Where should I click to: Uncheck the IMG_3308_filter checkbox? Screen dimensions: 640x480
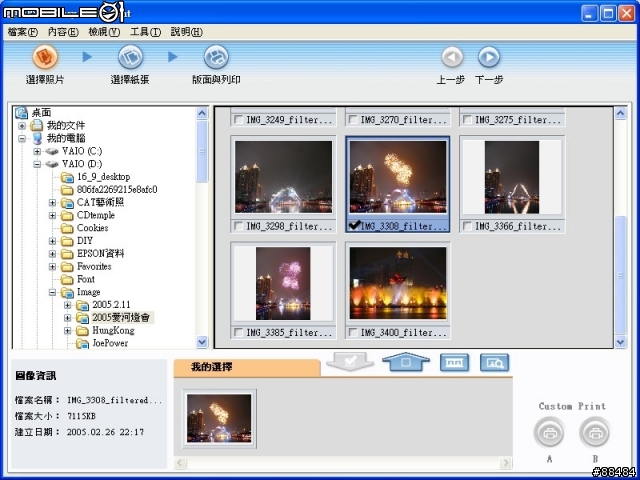tap(354, 225)
